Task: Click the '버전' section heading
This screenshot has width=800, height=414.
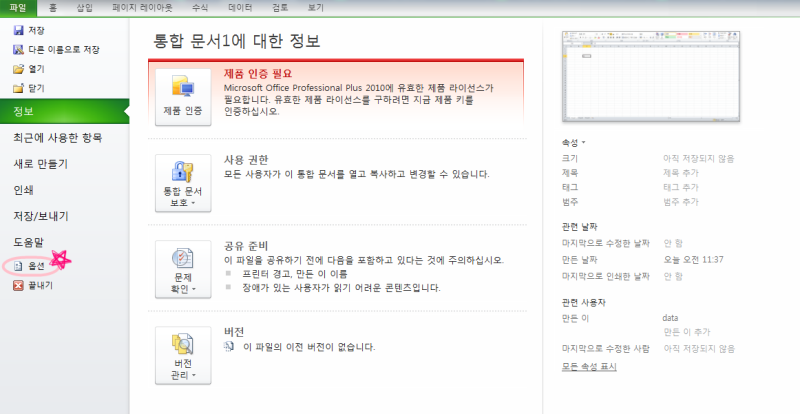Action: [234, 332]
